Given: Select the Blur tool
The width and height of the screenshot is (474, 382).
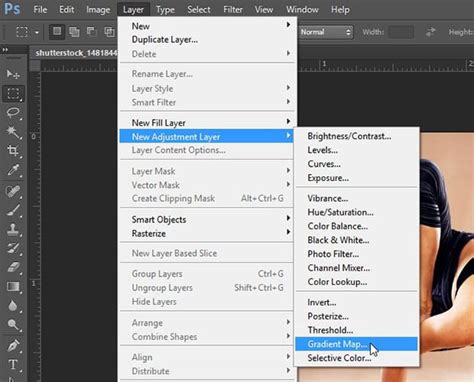Looking at the screenshot, I should (x=13, y=306).
